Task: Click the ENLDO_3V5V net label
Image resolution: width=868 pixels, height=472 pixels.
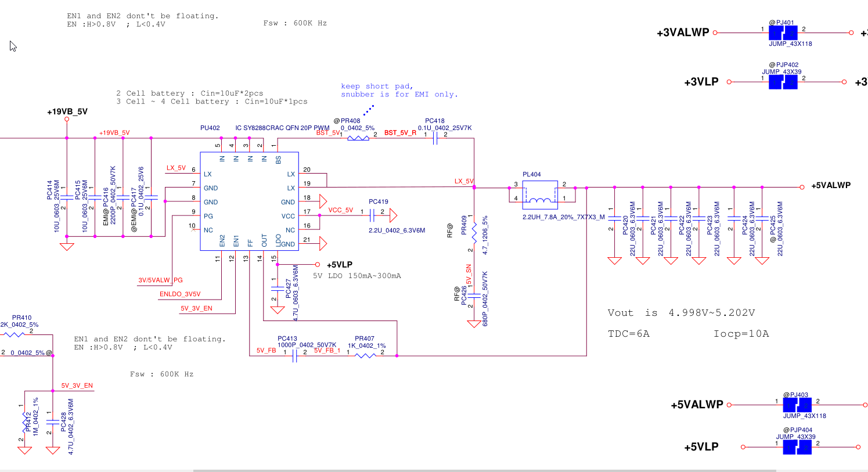Action: point(180,294)
